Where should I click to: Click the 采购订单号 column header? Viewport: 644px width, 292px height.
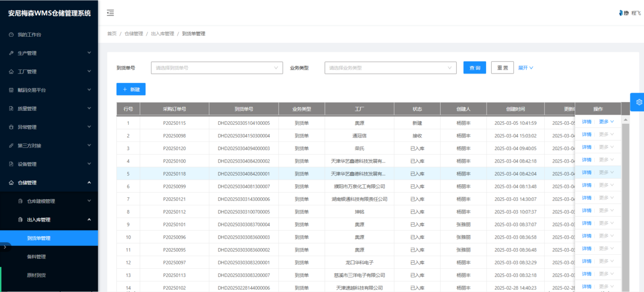(175, 109)
